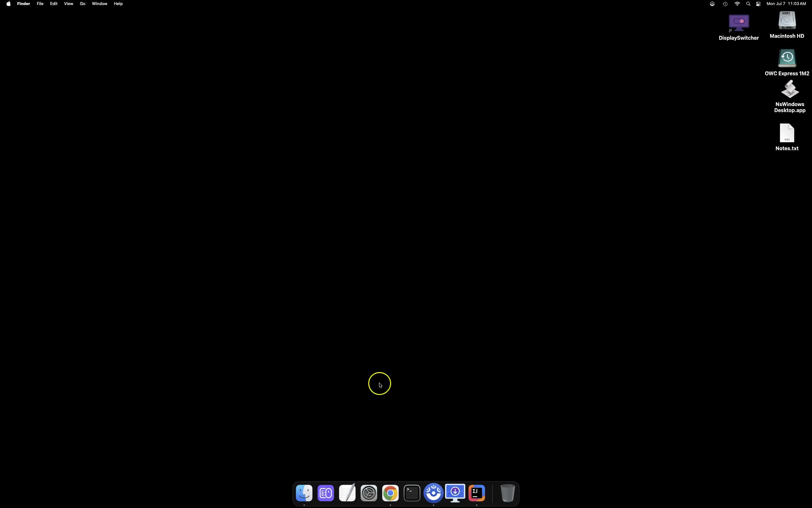Image resolution: width=812 pixels, height=508 pixels.
Task: Click the date and time clock
Action: coord(786,4)
